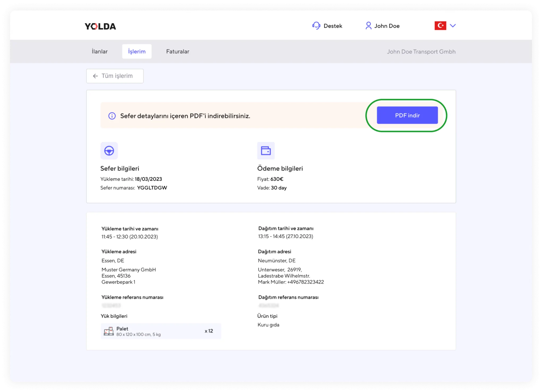Click the wallet Ödeme icon

(266, 151)
